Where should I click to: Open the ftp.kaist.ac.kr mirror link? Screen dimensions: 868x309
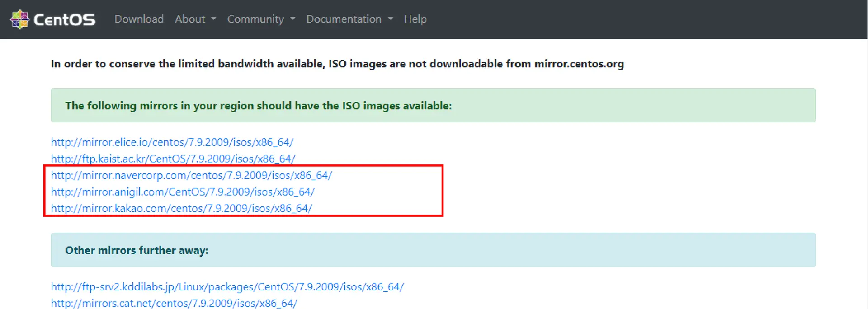173,159
